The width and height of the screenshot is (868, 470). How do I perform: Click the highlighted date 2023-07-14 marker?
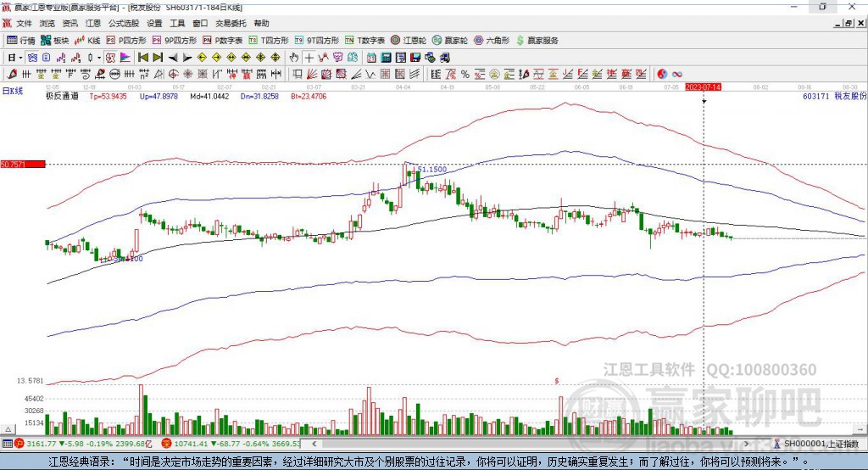coord(703,87)
